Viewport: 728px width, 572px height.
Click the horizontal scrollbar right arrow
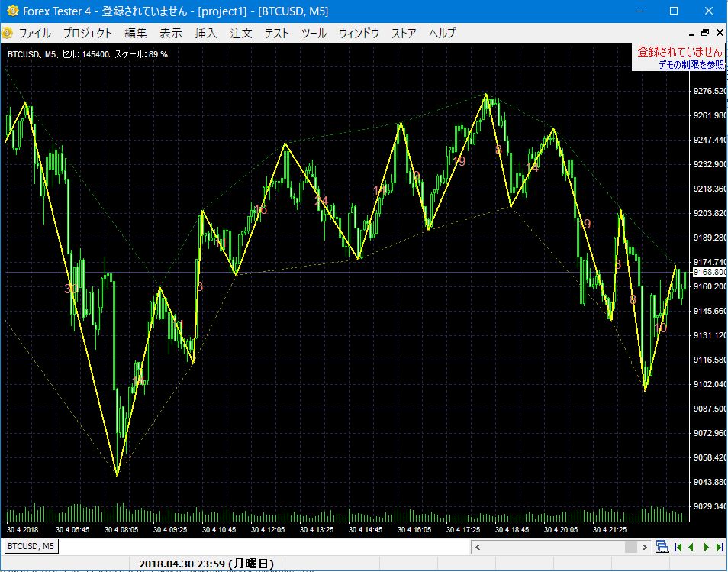[644, 547]
